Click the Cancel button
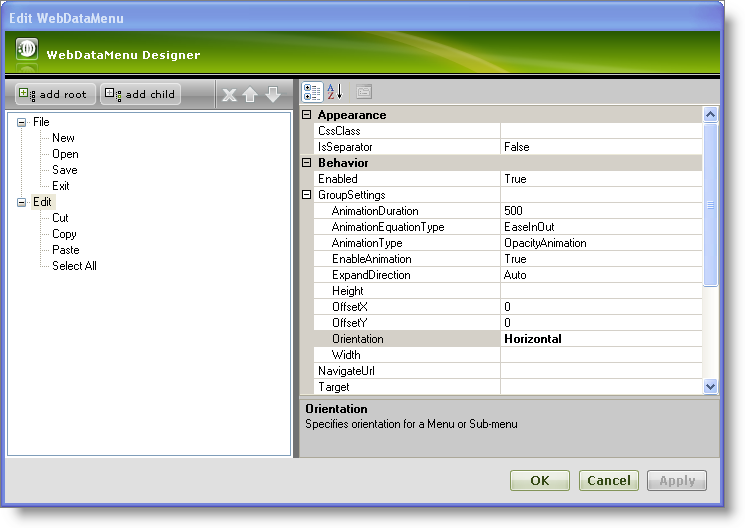The height and width of the screenshot is (528, 745). click(x=609, y=480)
